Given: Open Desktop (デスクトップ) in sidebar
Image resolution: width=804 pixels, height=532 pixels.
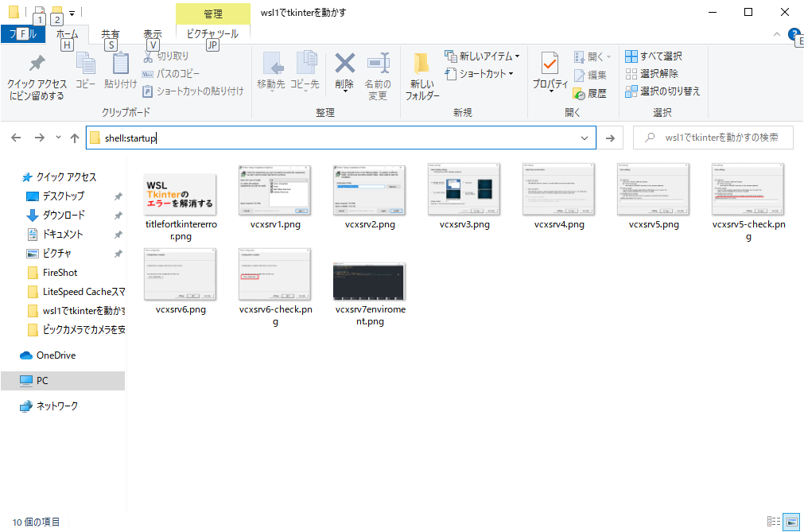Looking at the screenshot, I should 63,196.
